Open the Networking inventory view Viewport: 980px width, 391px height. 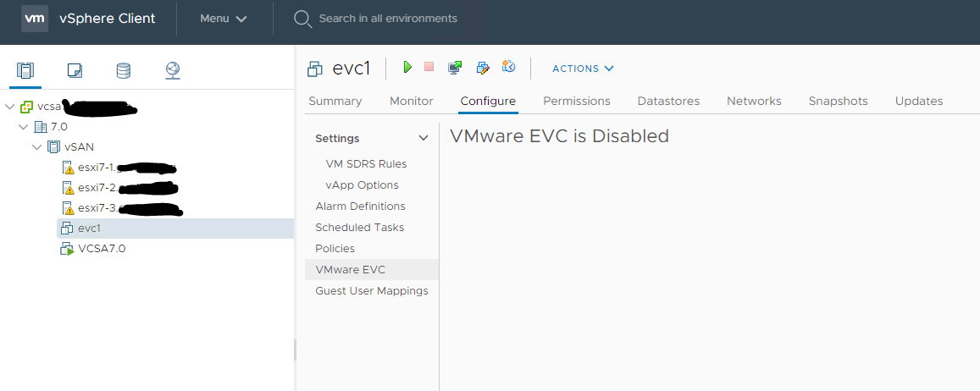(x=173, y=71)
